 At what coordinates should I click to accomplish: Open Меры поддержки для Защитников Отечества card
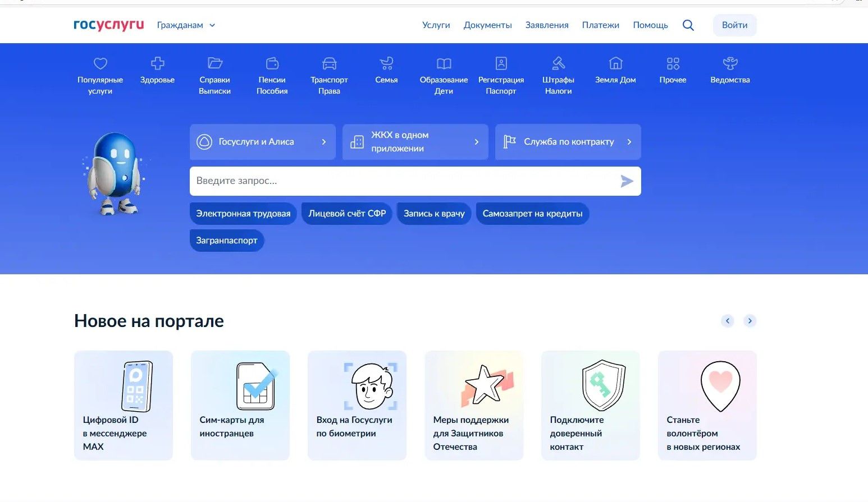tap(474, 406)
